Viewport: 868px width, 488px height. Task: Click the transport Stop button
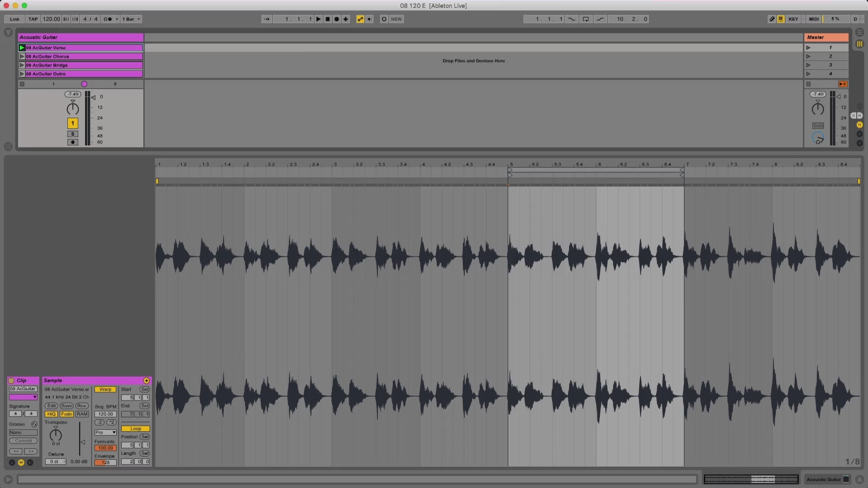point(328,19)
